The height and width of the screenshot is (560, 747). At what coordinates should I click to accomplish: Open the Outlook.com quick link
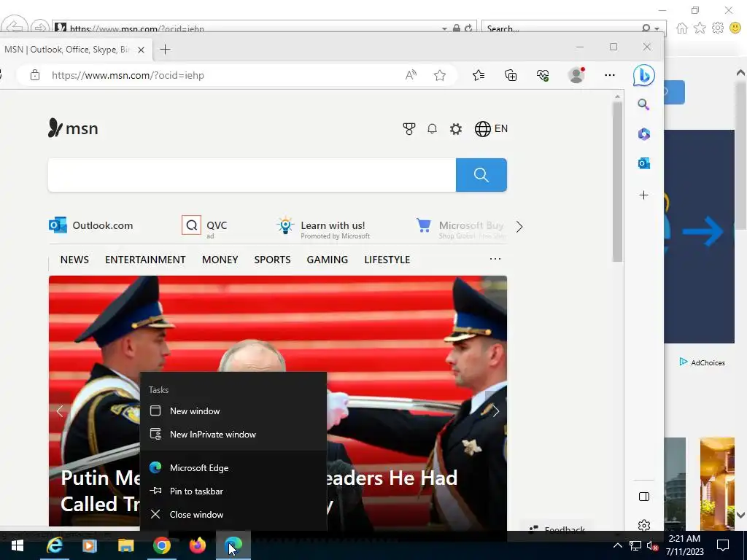pyautogui.click(x=91, y=225)
